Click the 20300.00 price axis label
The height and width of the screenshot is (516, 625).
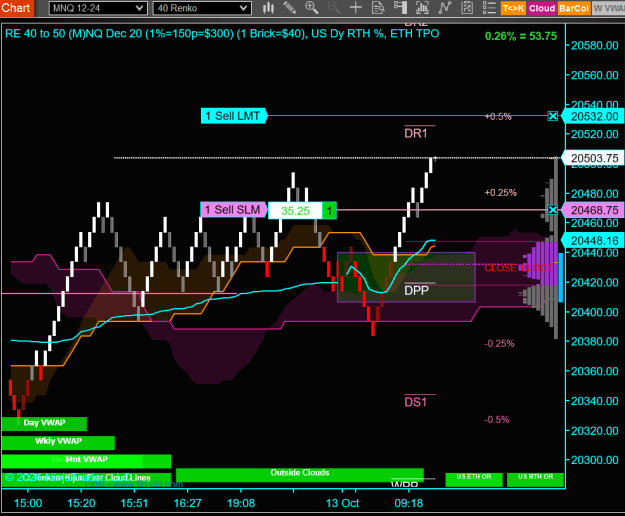(594, 460)
